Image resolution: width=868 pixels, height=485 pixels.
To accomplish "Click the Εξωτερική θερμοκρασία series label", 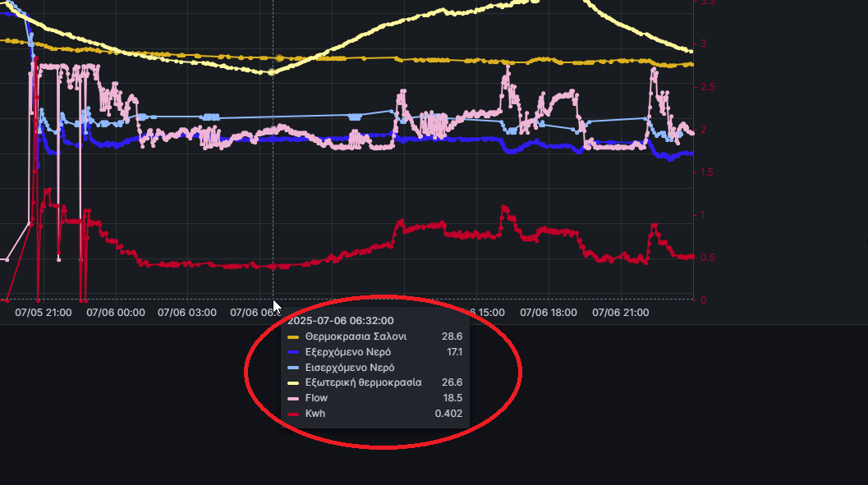I will pos(364,382).
